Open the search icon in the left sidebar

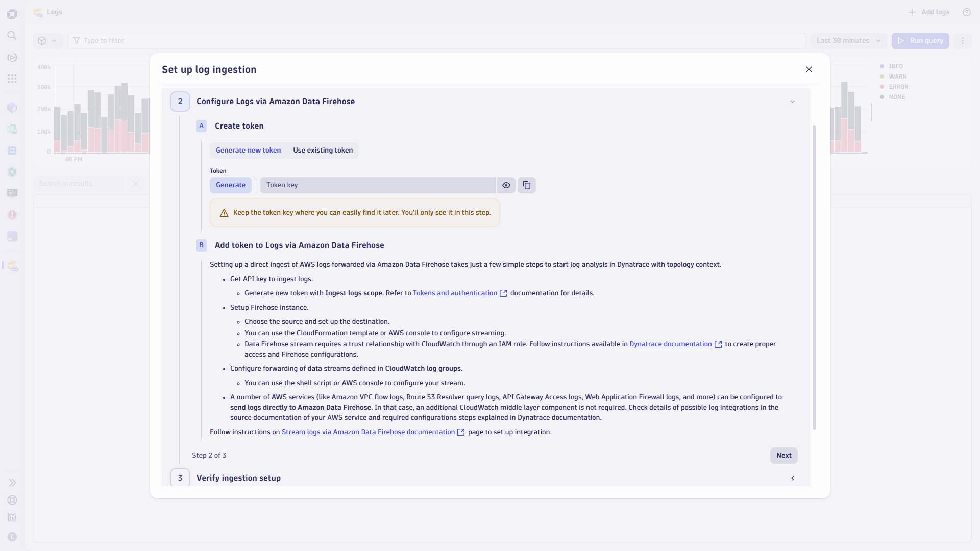click(12, 36)
